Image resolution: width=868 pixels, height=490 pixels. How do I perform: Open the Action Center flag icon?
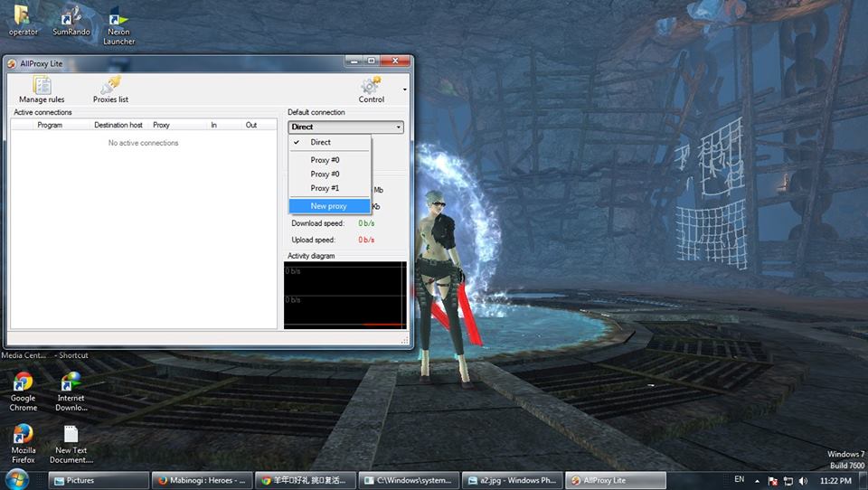[x=773, y=481]
